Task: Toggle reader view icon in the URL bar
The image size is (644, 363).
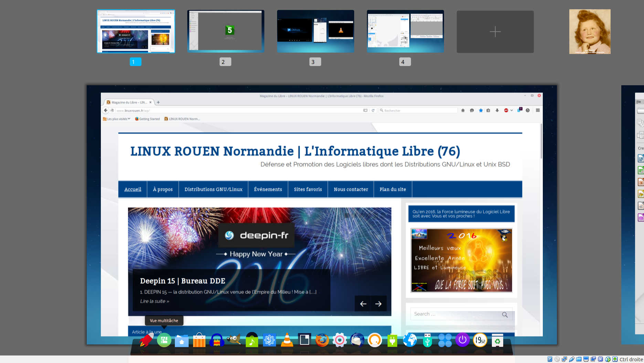Action: click(x=365, y=110)
